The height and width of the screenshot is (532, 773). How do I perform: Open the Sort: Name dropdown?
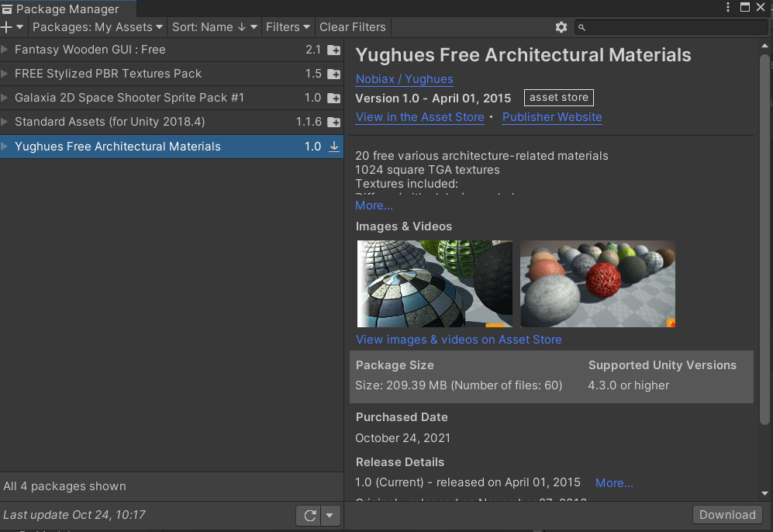coord(215,27)
